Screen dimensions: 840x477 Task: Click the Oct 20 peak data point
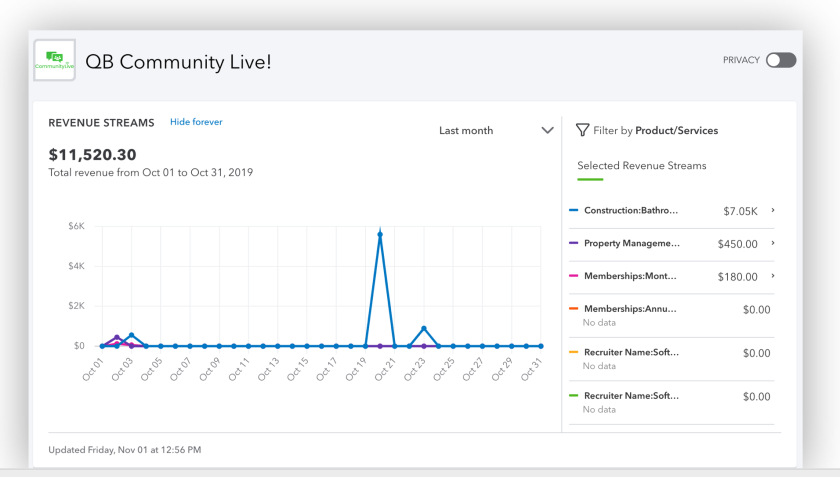tap(380, 234)
